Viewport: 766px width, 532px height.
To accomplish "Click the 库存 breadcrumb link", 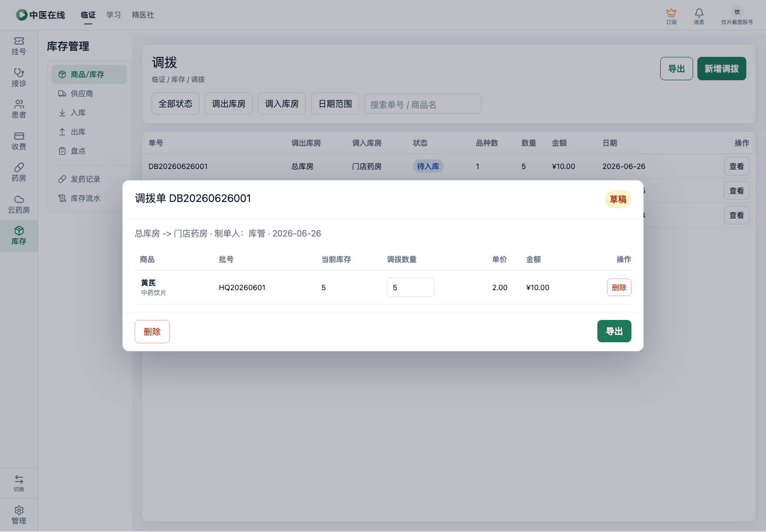I will [178, 79].
